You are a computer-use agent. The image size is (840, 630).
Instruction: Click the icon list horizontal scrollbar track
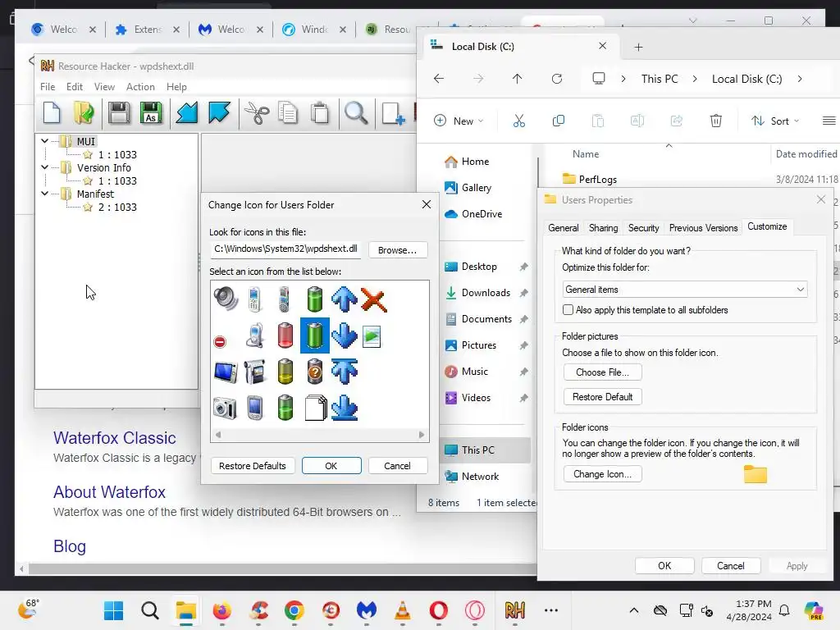(x=319, y=435)
